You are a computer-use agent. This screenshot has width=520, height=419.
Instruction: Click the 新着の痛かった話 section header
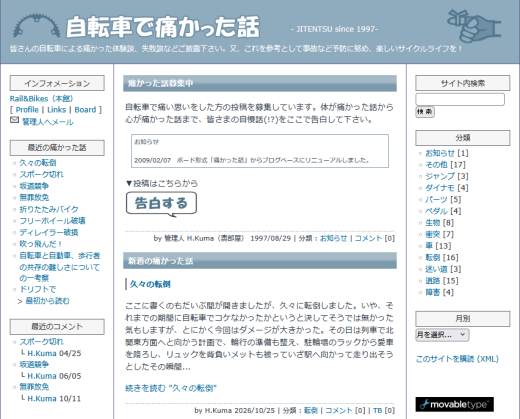pos(260,261)
